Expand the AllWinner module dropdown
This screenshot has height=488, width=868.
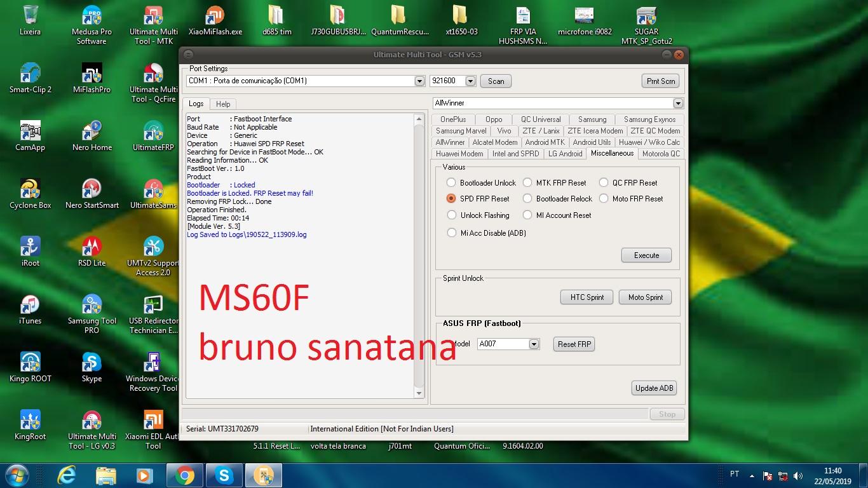[x=678, y=103]
